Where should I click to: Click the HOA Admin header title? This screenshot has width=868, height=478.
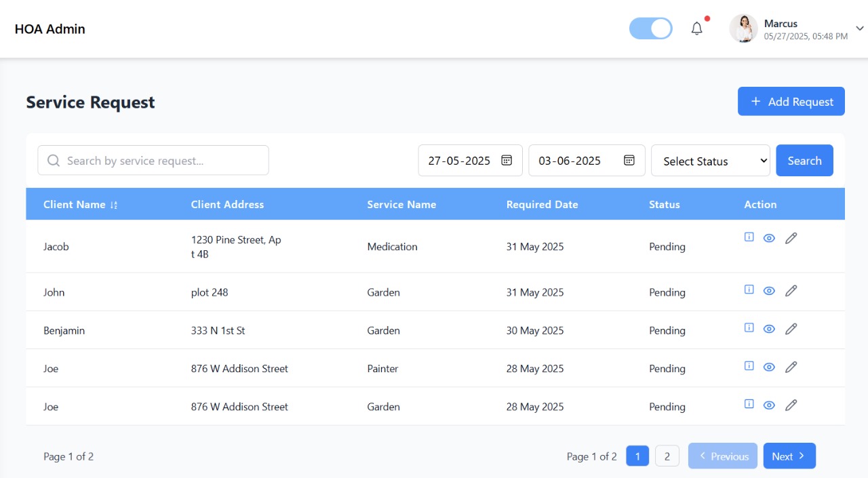coord(50,28)
